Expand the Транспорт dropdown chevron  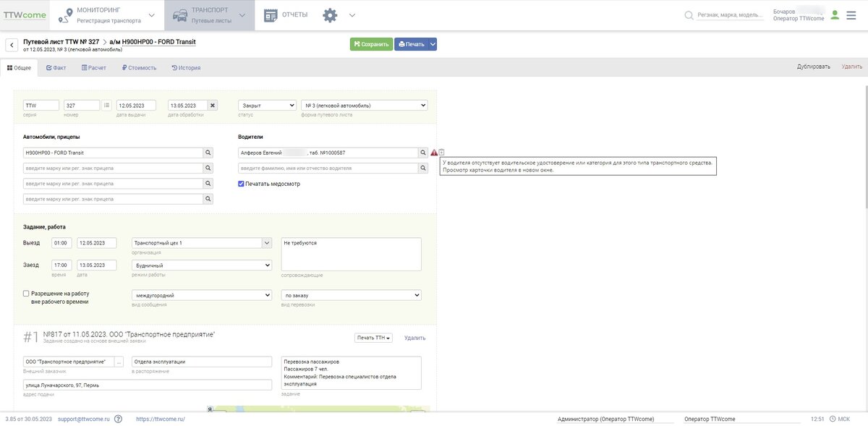tap(242, 15)
